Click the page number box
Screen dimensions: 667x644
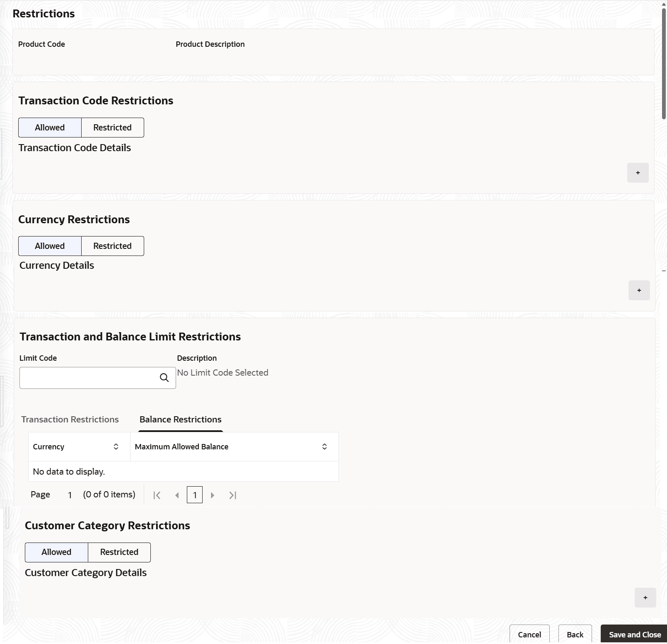pyautogui.click(x=195, y=495)
